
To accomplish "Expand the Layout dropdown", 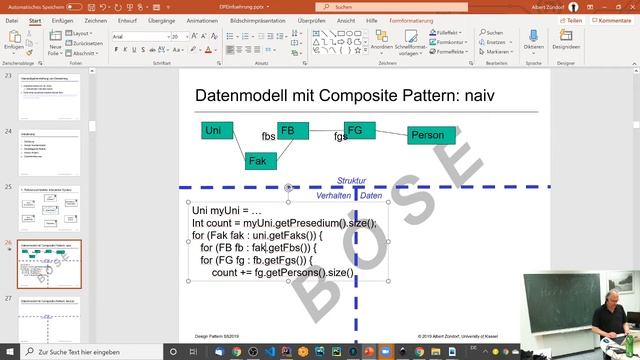I will click(79, 33).
